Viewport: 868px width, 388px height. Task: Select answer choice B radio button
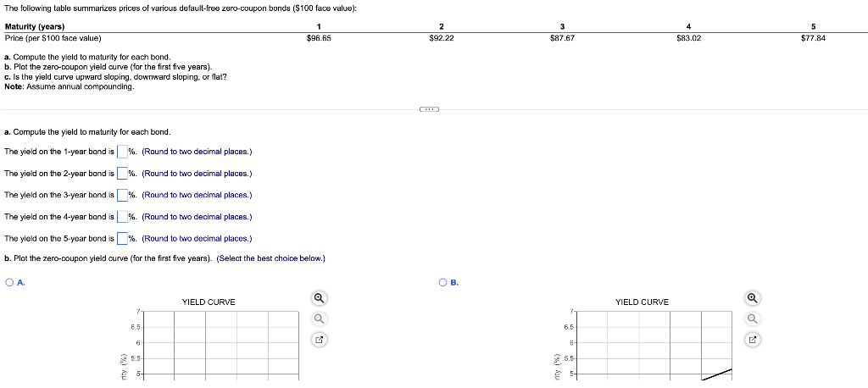tap(443, 282)
